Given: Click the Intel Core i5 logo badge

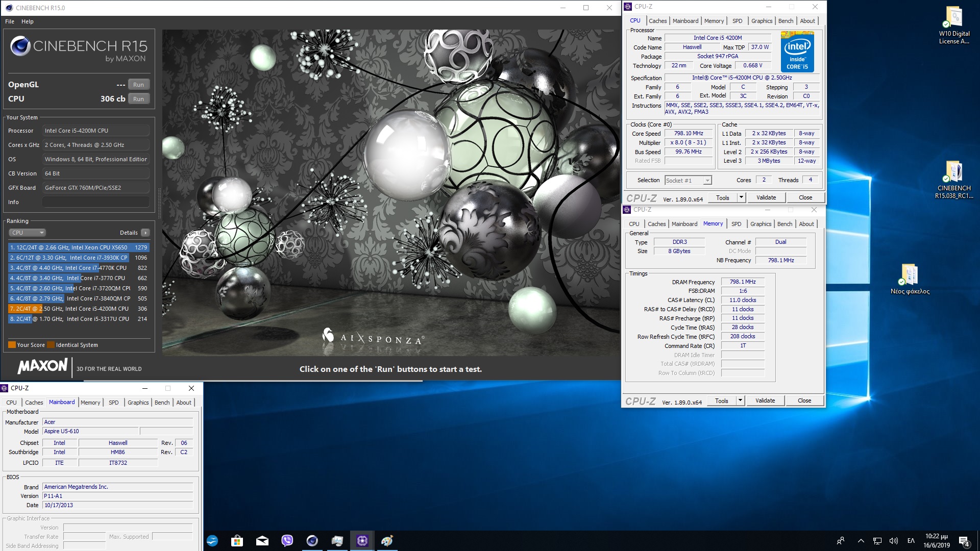Looking at the screenshot, I should coord(797,52).
